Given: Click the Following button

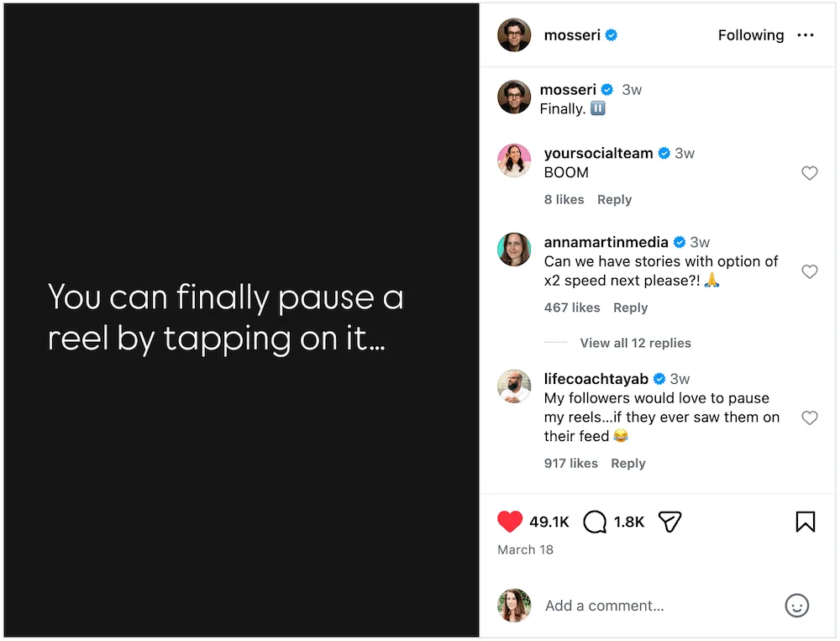Looking at the screenshot, I should click(750, 35).
